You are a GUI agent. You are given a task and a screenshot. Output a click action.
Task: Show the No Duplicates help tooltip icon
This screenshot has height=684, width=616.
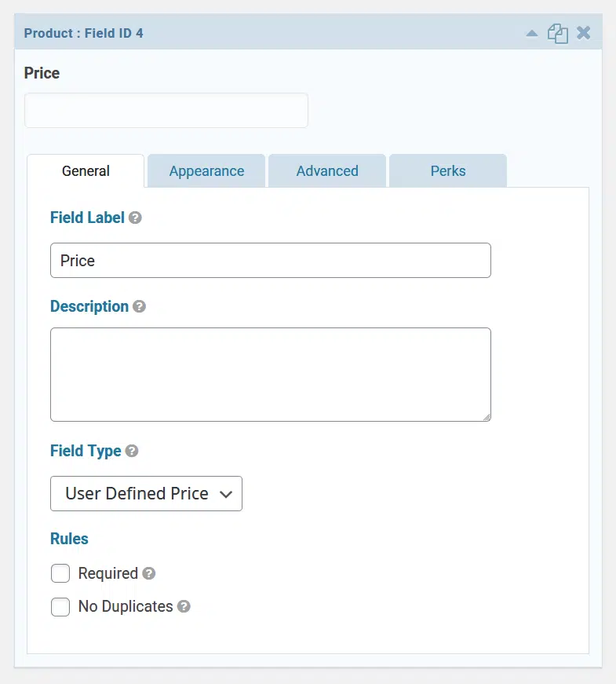tap(184, 606)
